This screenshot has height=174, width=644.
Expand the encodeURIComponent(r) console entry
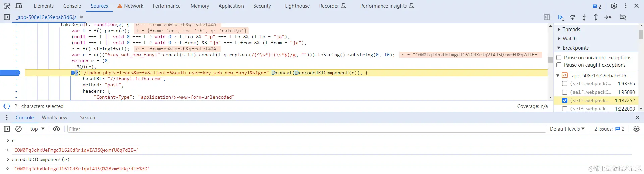pos(7,160)
